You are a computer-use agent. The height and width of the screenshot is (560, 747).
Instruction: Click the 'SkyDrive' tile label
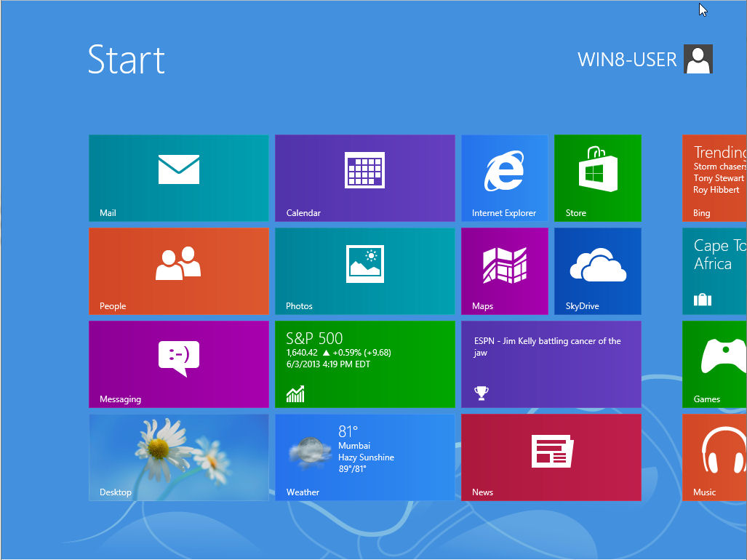tap(582, 306)
